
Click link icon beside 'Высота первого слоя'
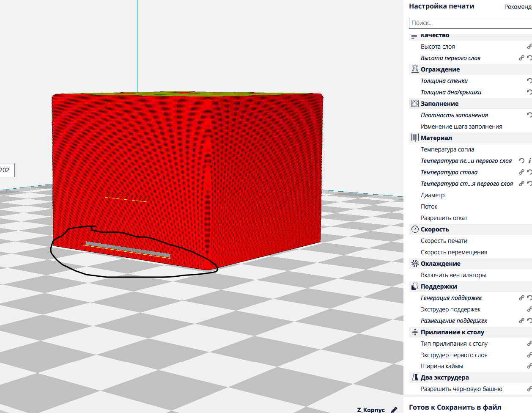521,58
